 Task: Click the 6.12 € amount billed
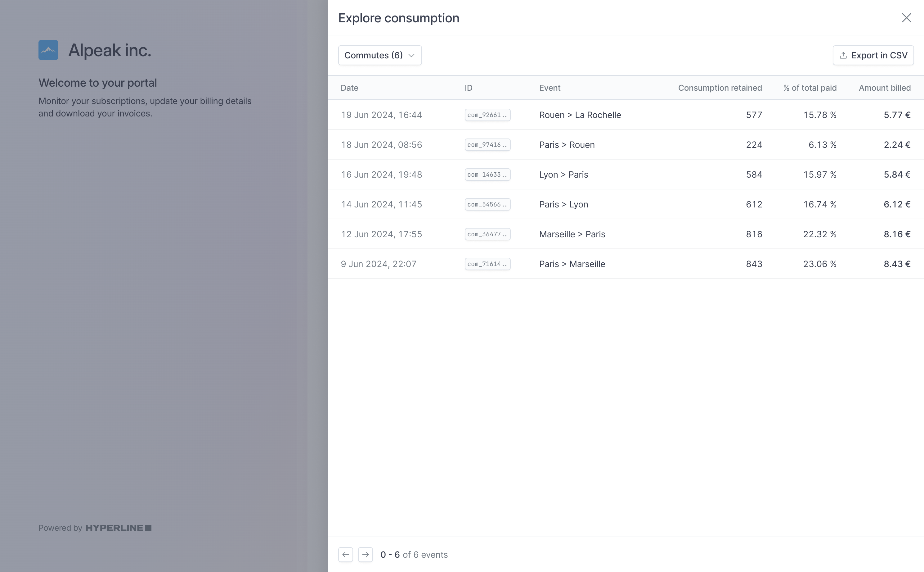click(x=897, y=204)
